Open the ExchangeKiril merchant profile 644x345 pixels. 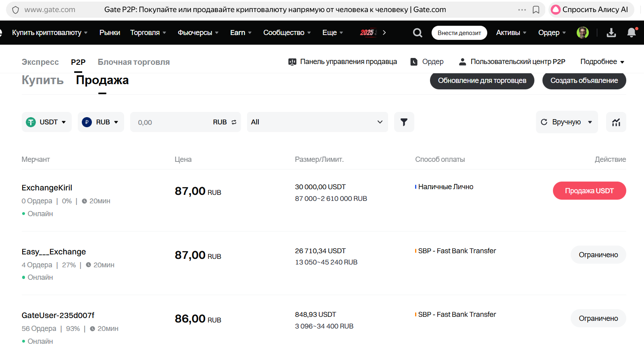click(47, 188)
